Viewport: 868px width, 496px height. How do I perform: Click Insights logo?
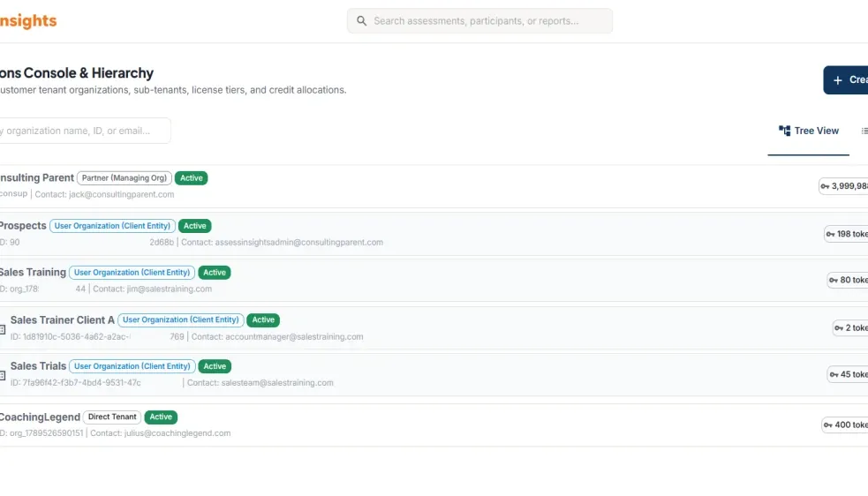point(28,21)
